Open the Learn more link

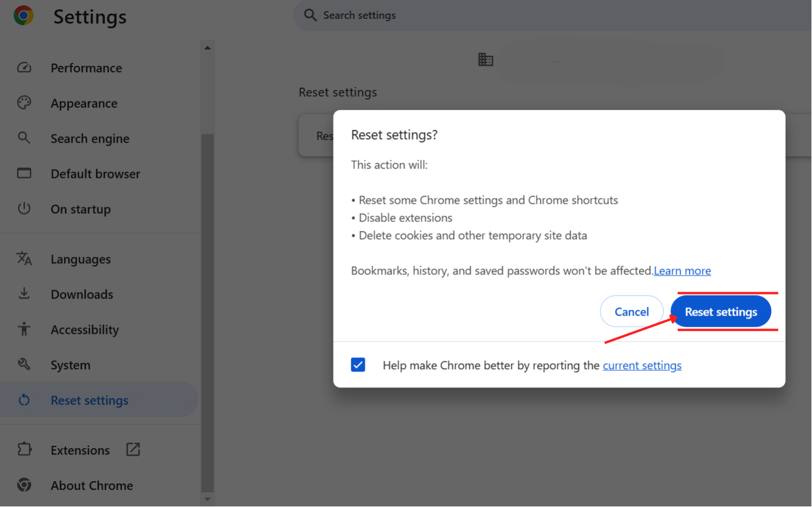click(682, 270)
